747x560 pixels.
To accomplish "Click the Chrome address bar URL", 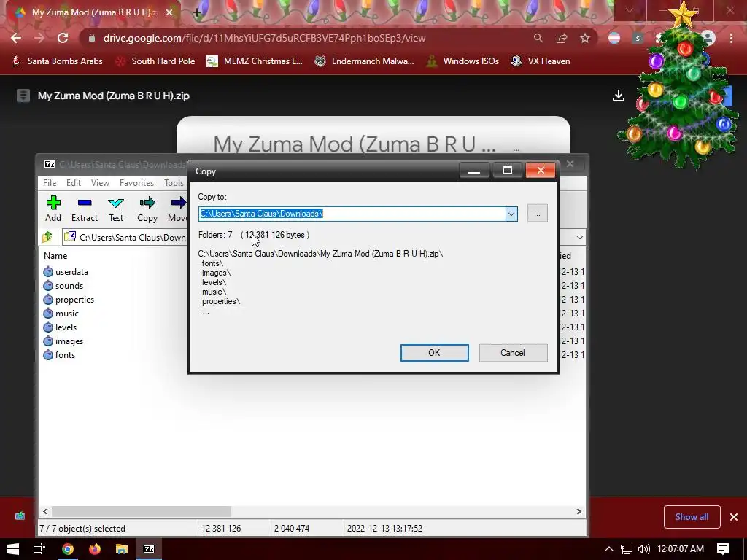I will tap(264, 38).
